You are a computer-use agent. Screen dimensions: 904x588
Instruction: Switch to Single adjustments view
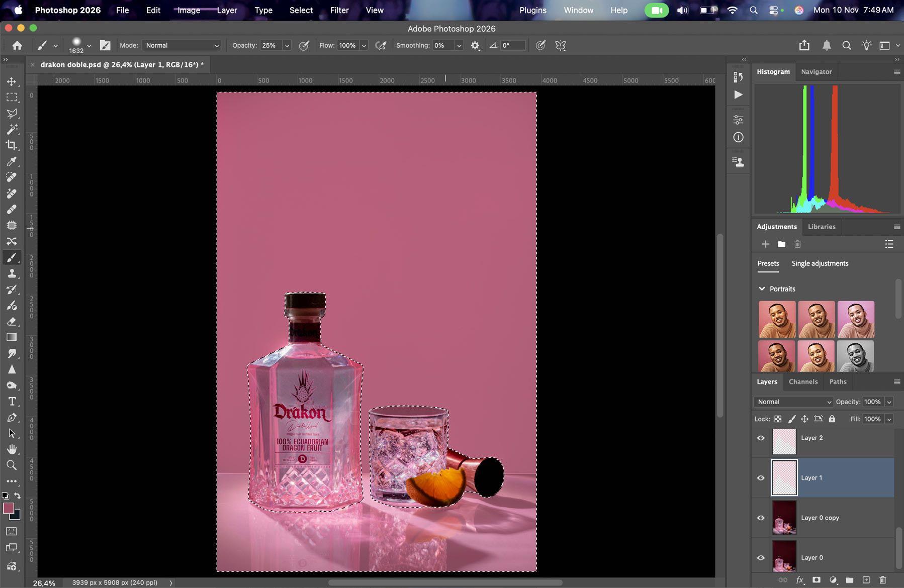pos(820,264)
